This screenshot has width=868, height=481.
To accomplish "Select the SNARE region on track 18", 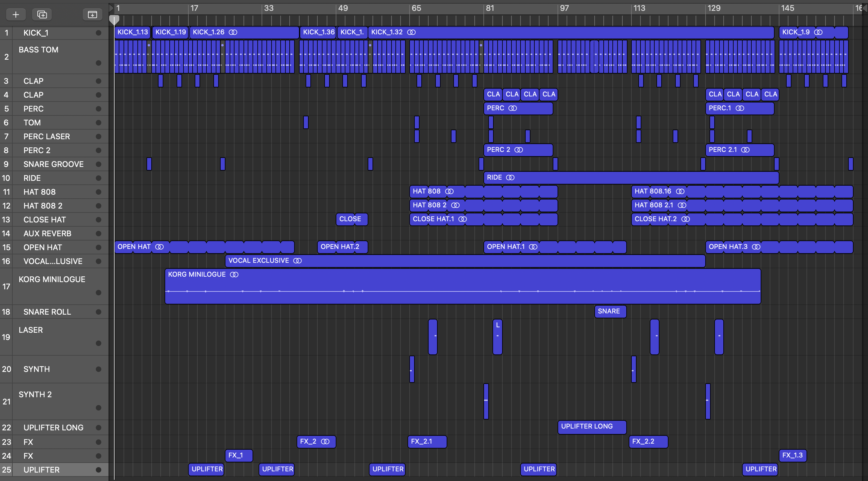I will coord(610,312).
